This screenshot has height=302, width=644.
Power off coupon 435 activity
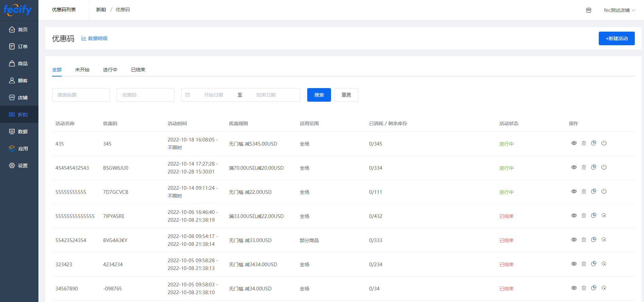604,143
